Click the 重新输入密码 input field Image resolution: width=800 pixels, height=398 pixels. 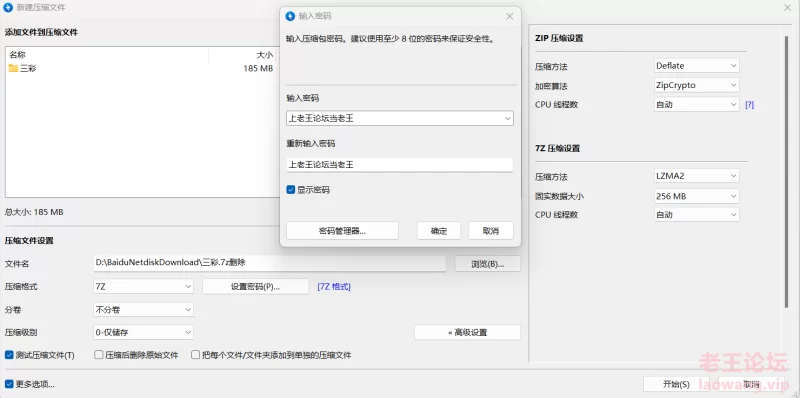click(x=399, y=165)
